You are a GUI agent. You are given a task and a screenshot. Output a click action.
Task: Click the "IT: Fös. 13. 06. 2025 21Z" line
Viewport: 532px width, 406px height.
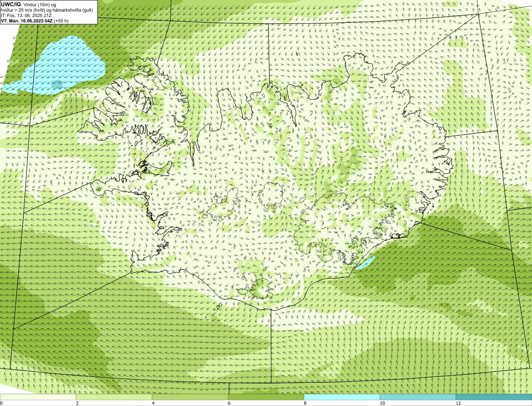coord(26,15)
